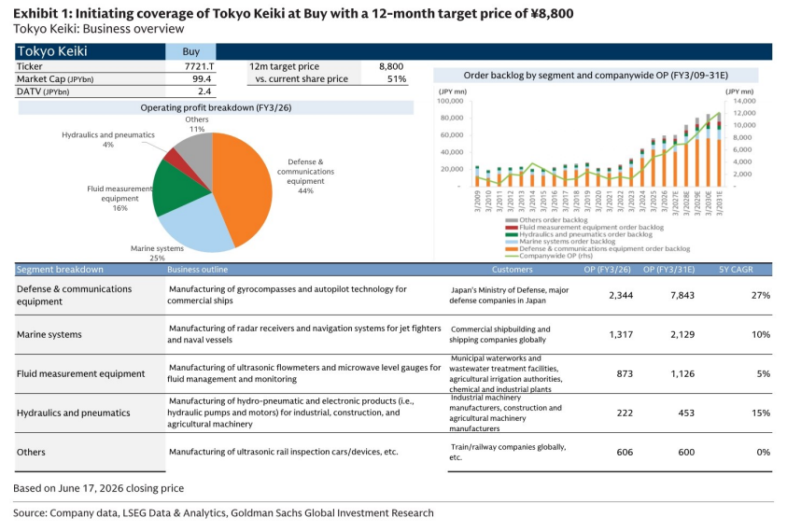Click the gray swatch for Others order backlog
787x532 pixels.
pyautogui.click(x=511, y=220)
